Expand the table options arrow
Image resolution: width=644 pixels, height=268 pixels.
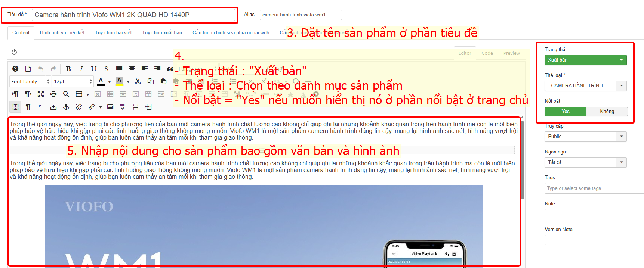coord(88,94)
